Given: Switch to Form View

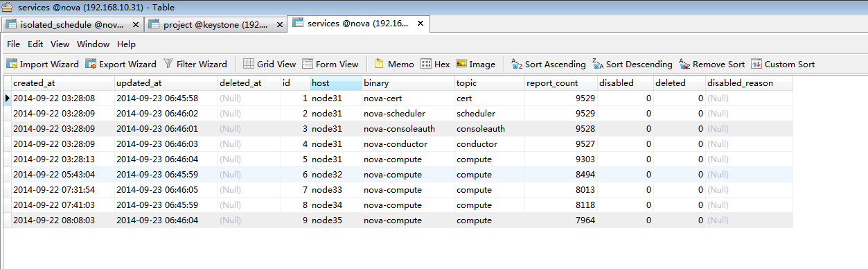Looking at the screenshot, I should 330,64.
